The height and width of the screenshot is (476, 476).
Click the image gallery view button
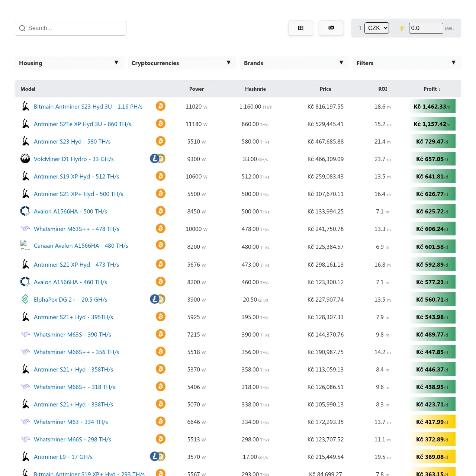[x=331, y=28]
